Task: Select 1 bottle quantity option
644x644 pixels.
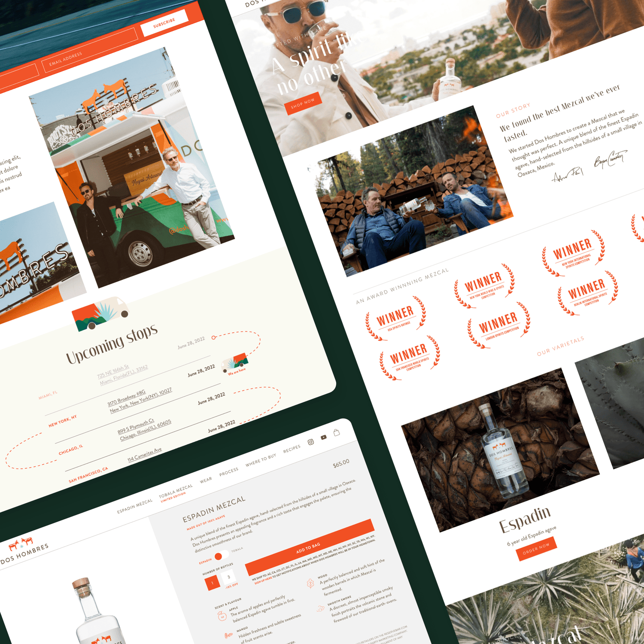Action: (x=212, y=583)
